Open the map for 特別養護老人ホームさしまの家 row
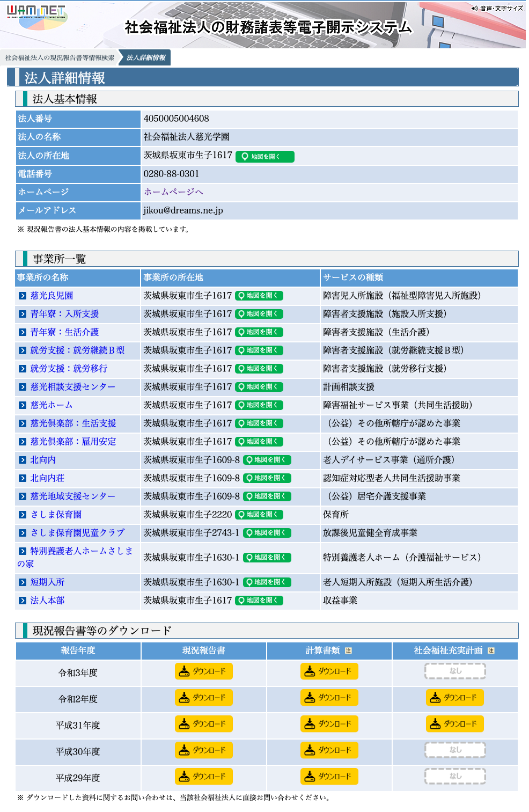 [x=267, y=558]
